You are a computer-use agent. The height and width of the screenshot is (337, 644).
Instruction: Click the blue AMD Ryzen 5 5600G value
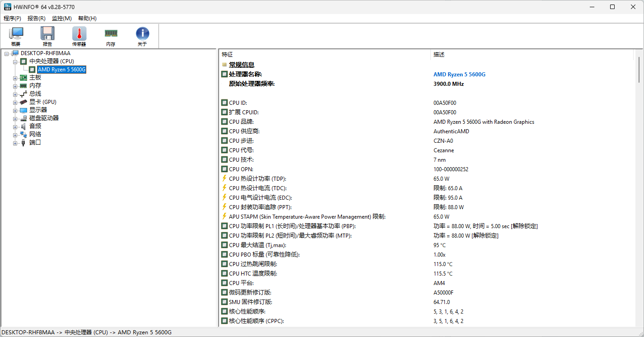459,75
